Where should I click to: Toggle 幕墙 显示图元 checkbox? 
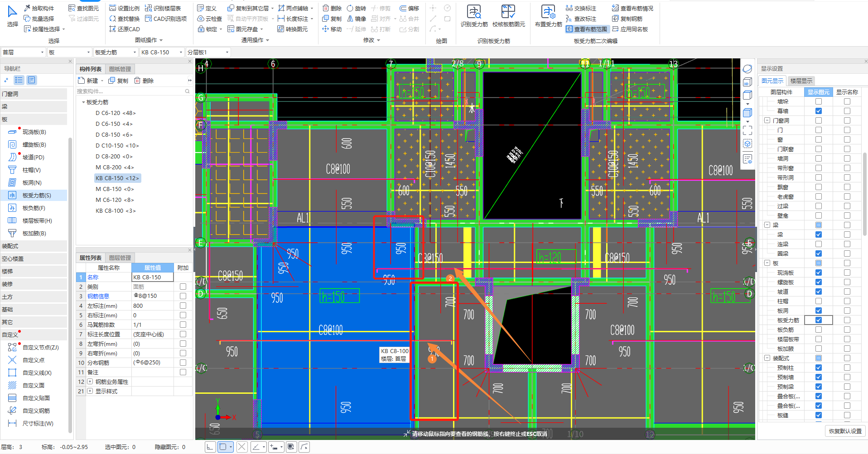click(818, 111)
